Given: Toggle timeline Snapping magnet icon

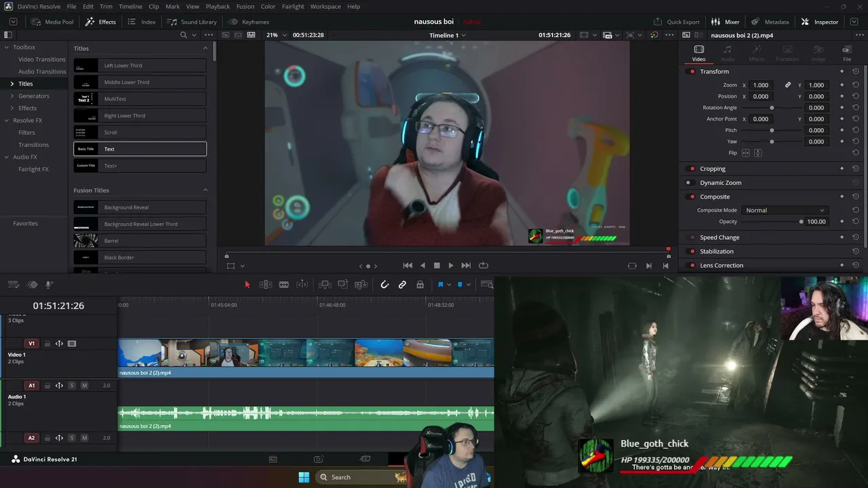Looking at the screenshot, I should click(x=384, y=285).
